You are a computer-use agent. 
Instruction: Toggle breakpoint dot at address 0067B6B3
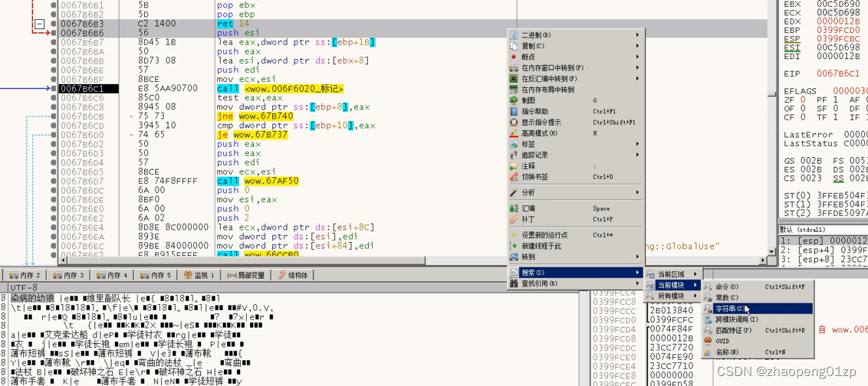pos(53,24)
